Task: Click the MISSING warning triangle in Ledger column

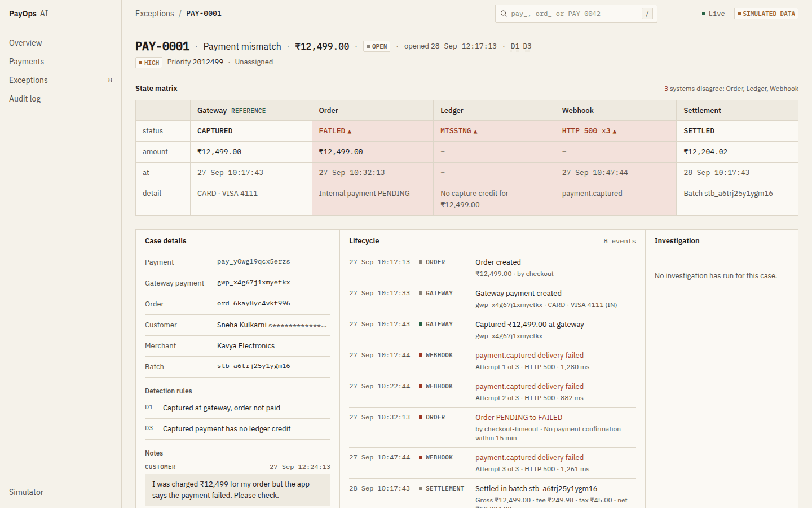Action: coord(475,132)
